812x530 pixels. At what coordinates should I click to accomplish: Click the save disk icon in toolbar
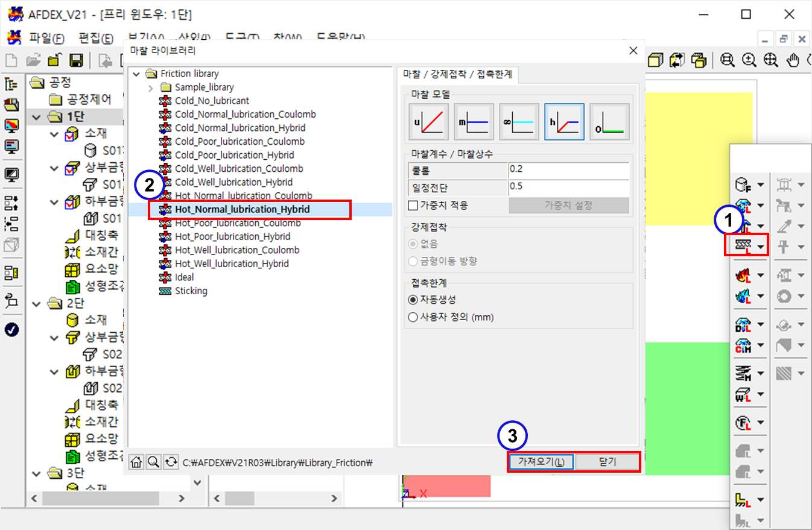pos(76,60)
